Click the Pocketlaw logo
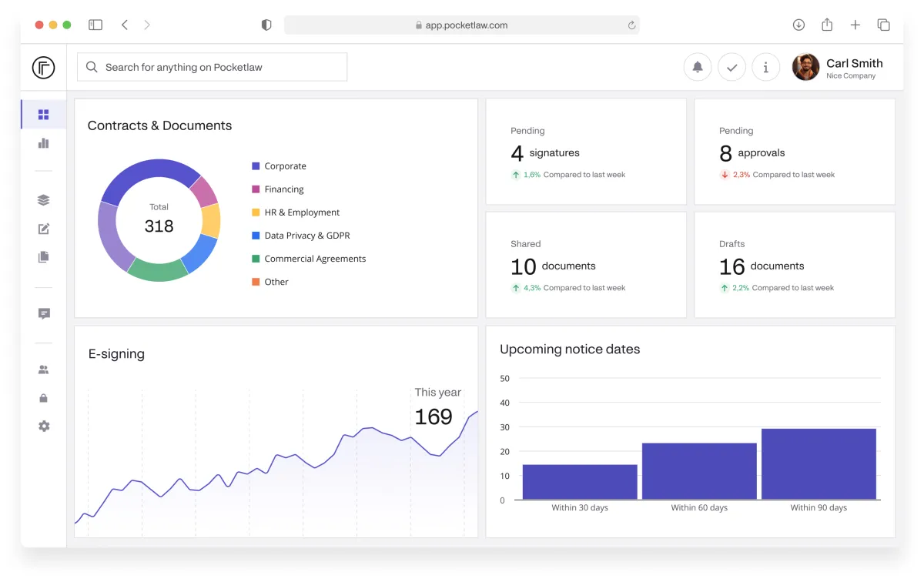Image resolution: width=924 pixels, height=582 pixels. [43, 68]
